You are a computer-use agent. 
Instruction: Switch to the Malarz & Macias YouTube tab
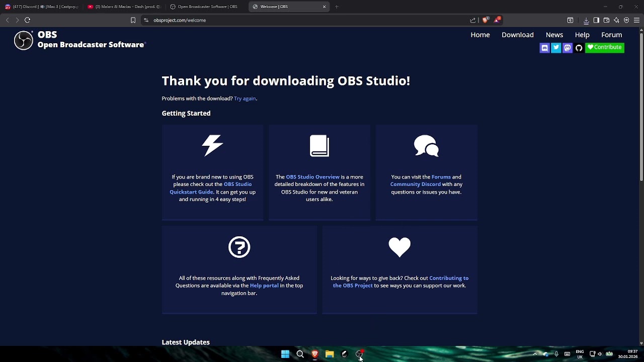click(124, 7)
